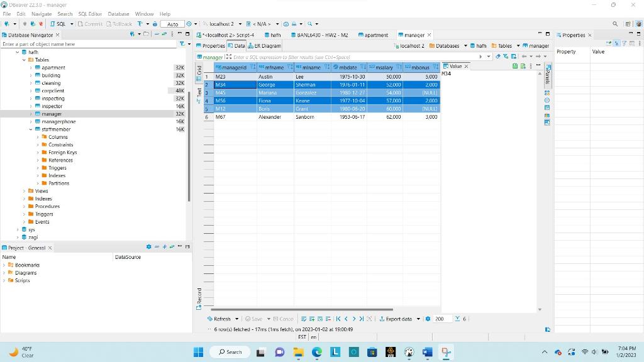Screen dimensions: 644x362
Task: Click the Edit cell value icon in bottom toolbar
Action: point(304,319)
